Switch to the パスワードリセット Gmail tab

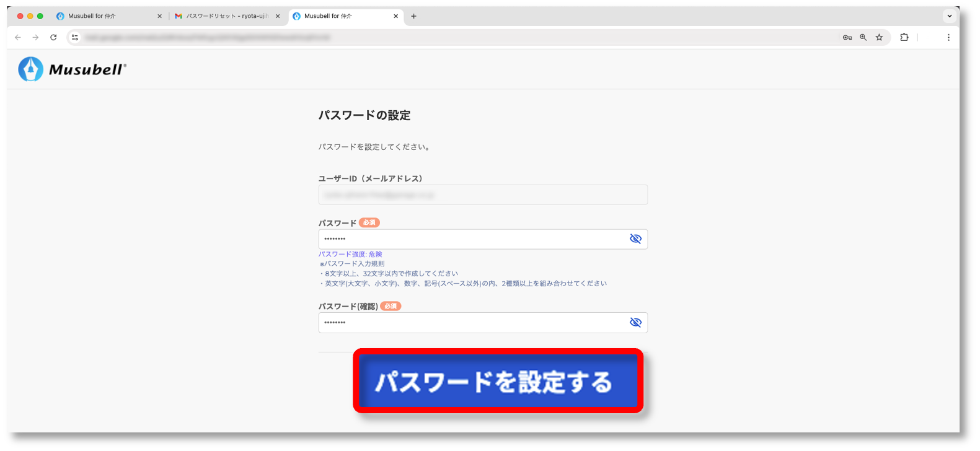[226, 16]
